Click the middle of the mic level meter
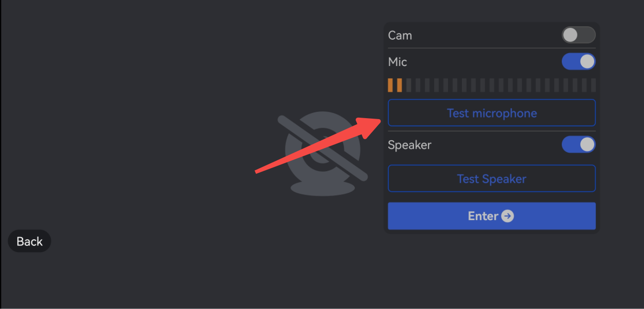This screenshot has height=309, width=644. click(491, 85)
